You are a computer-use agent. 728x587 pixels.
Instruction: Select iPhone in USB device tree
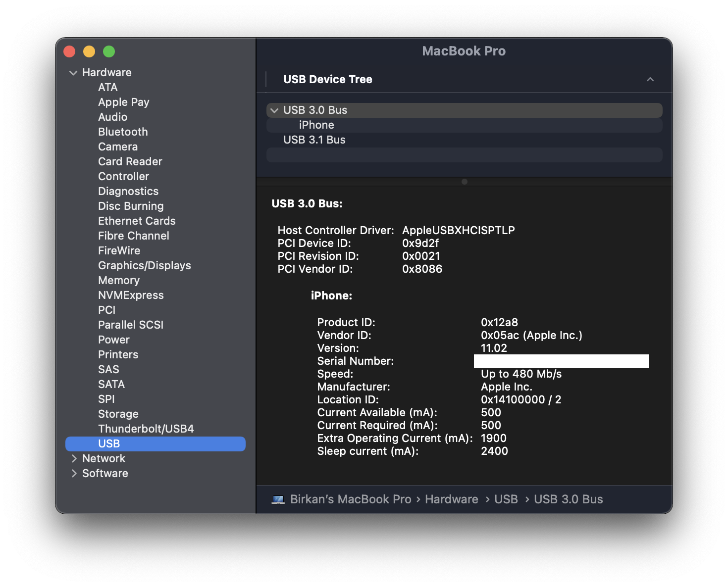(x=465, y=125)
